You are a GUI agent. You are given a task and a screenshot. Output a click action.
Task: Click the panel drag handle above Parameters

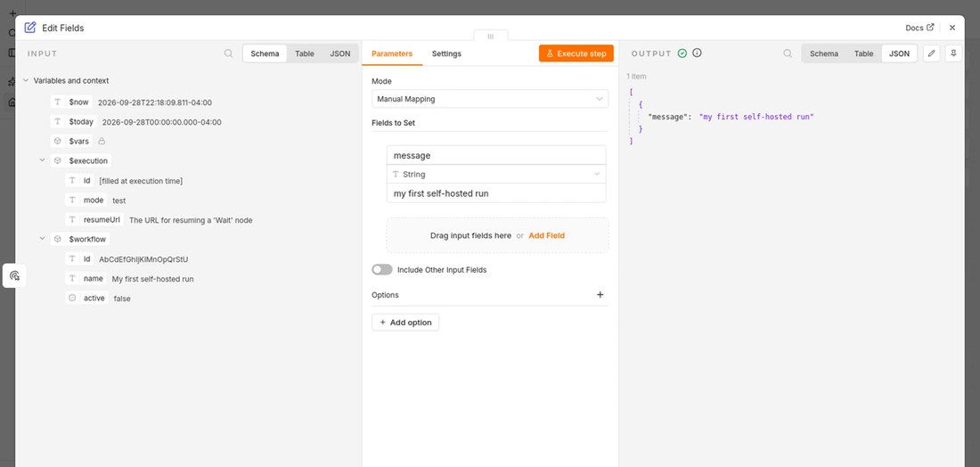tap(491, 37)
